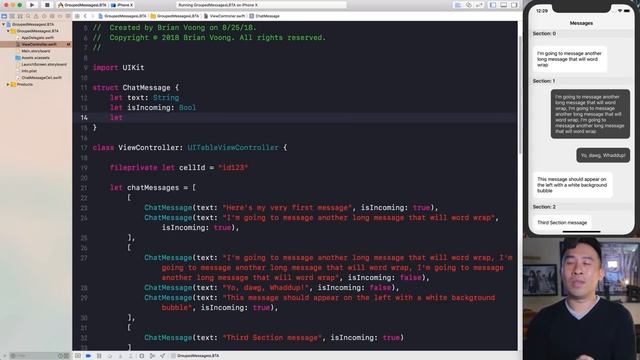The height and width of the screenshot is (360, 640).
Task: Pause program execution in debug bar
Action: (99, 356)
